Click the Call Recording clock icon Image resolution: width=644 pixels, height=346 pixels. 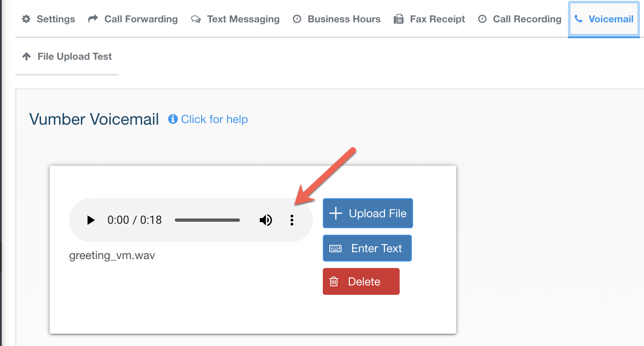pyautogui.click(x=482, y=19)
